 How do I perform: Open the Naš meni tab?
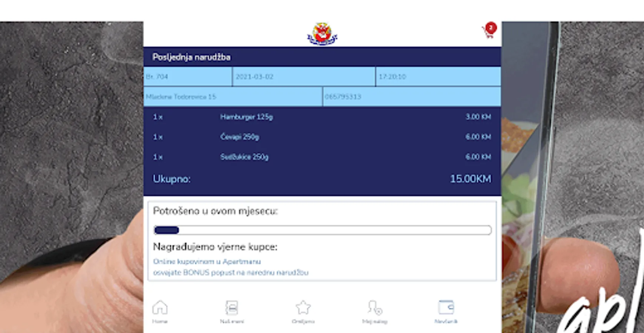(232, 312)
